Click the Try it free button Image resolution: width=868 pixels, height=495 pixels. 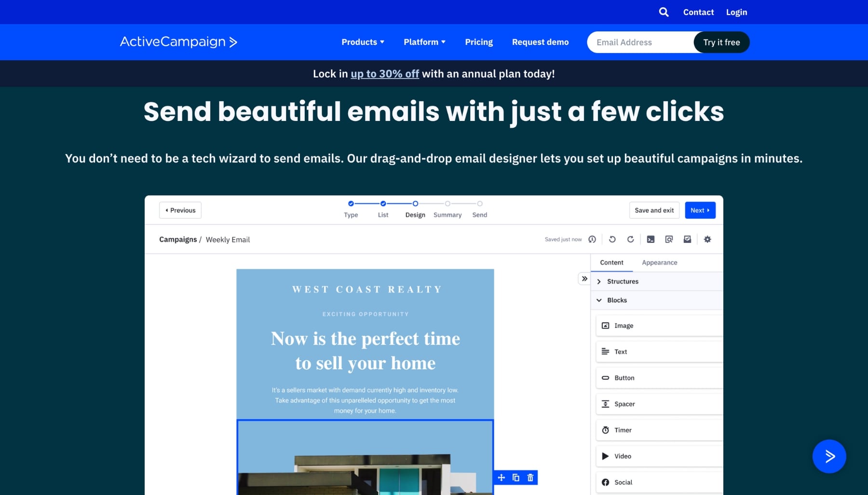(x=721, y=42)
